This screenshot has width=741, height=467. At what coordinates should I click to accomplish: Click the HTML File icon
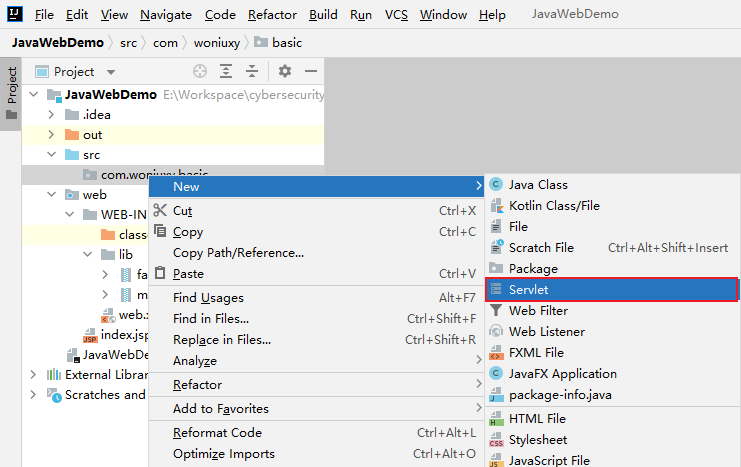[x=496, y=419]
